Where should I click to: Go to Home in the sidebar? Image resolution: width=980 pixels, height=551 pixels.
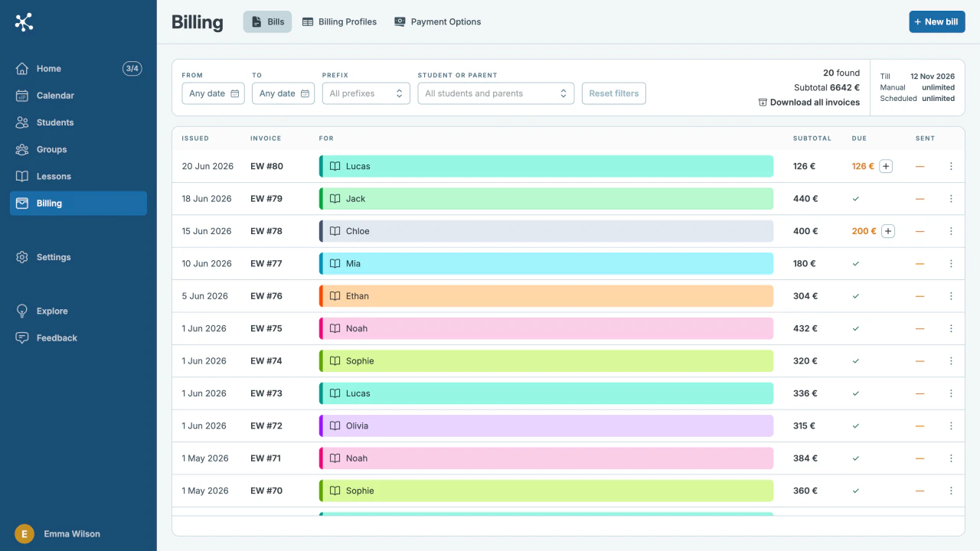click(x=78, y=69)
